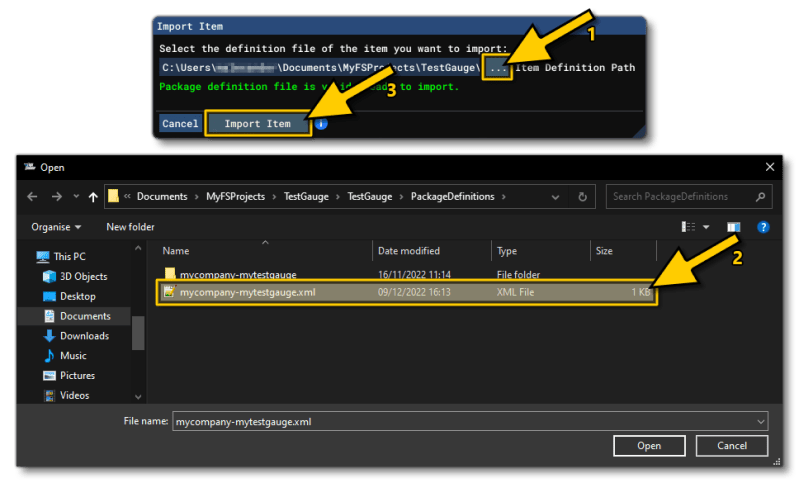The image size is (799, 483).
Task: Click the change view icon
Action: tap(688, 227)
